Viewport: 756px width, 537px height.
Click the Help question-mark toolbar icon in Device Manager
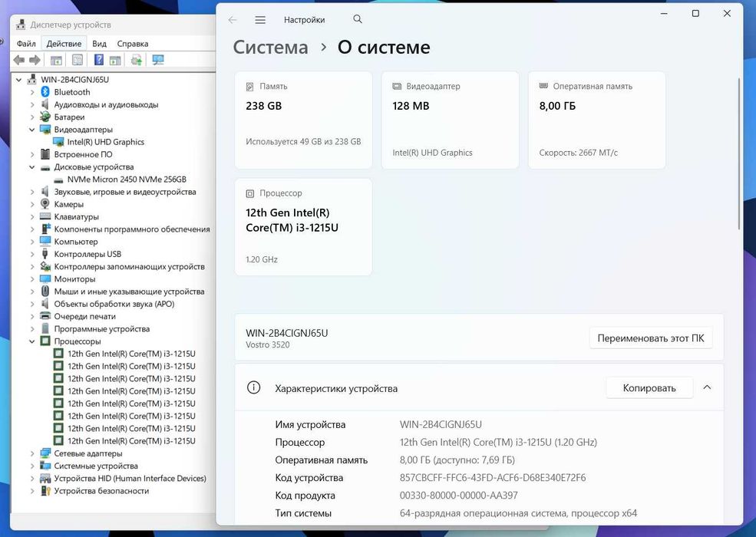click(x=98, y=60)
